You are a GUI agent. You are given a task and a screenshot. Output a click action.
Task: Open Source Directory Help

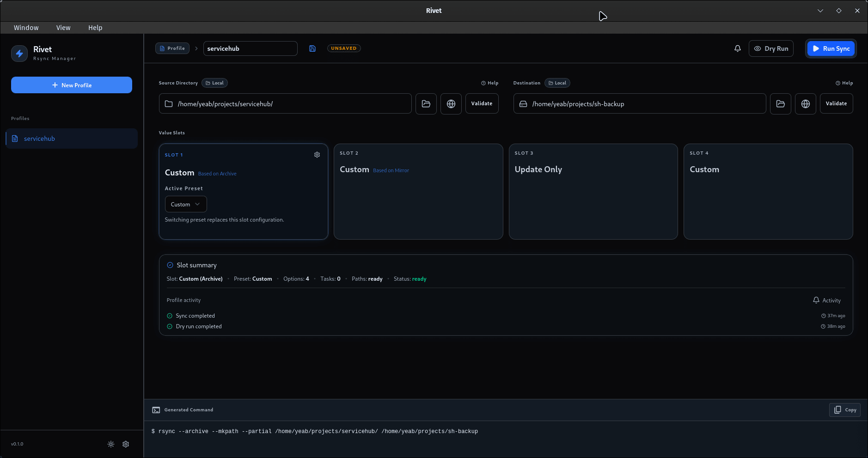coord(490,83)
